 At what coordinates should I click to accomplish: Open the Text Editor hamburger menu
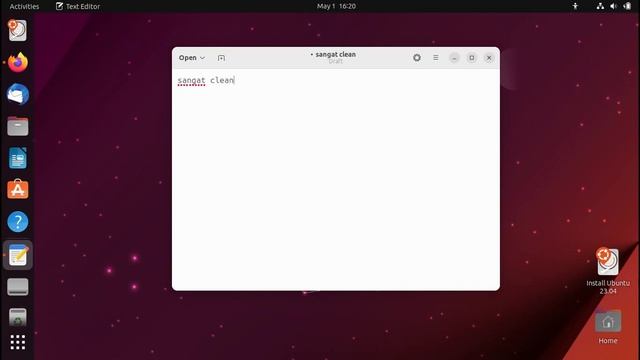coord(436,58)
